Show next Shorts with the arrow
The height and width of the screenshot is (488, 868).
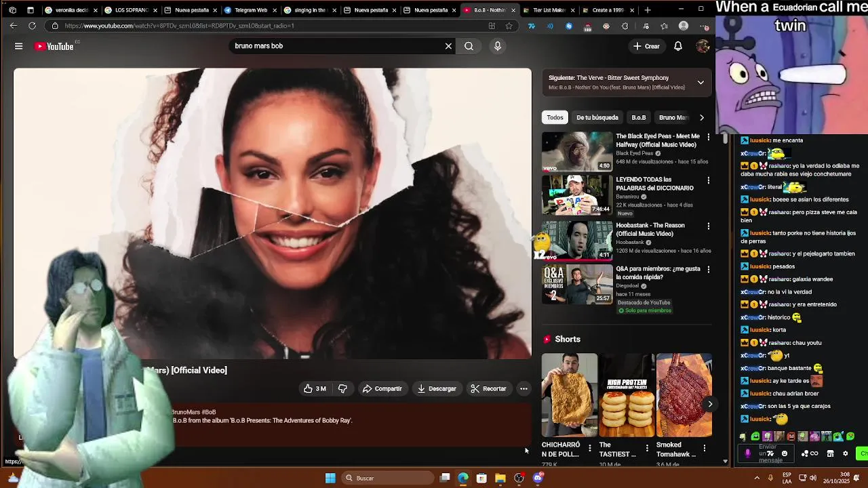(710, 404)
